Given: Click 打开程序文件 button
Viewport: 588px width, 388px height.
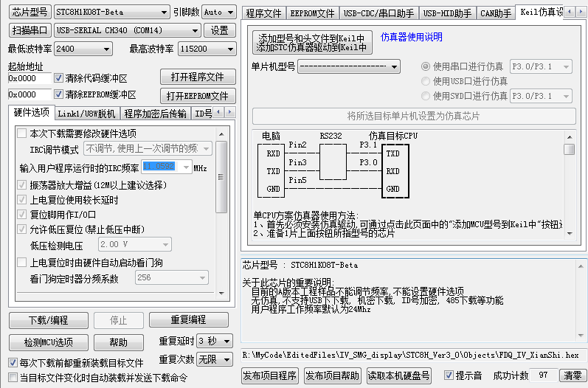Looking at the screenshot, I should tap(198, 77).
